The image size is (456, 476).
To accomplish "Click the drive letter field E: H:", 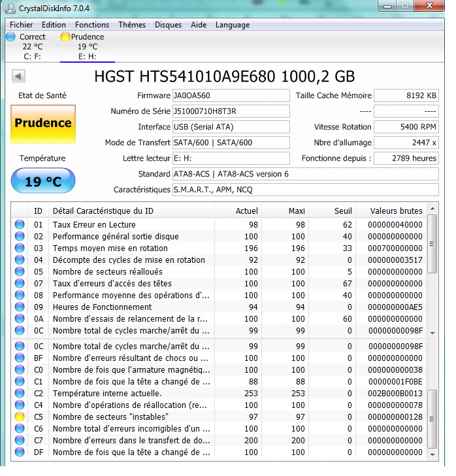I will (231, 158).
